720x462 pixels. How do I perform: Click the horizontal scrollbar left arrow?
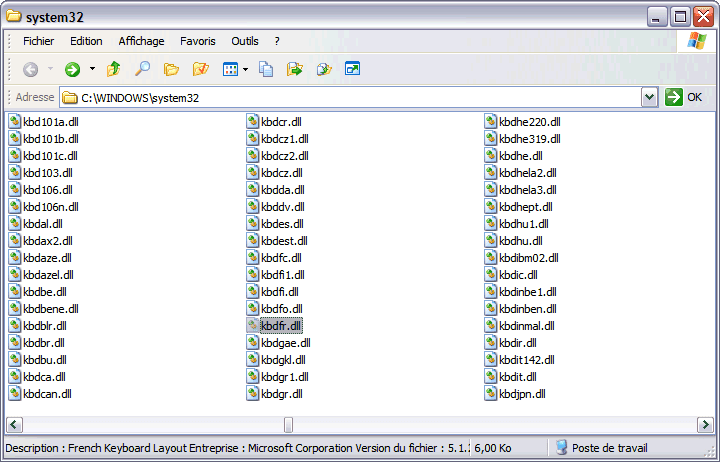coord(14,424)
